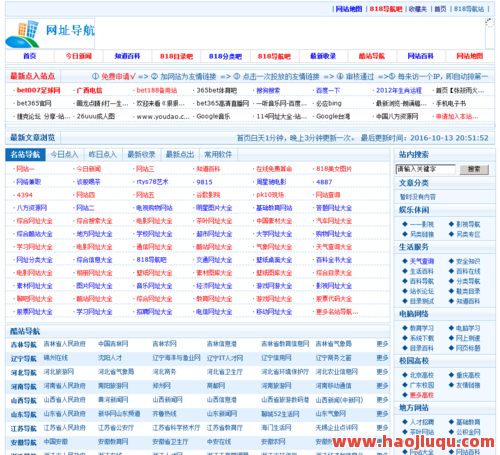Select 818目录吧 in the navigation bar

176,56
